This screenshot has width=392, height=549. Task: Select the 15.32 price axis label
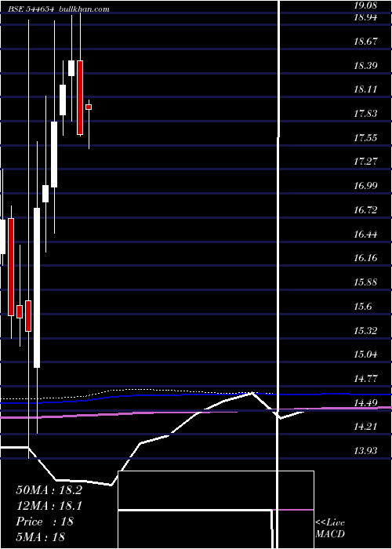(x=365, y=330)
